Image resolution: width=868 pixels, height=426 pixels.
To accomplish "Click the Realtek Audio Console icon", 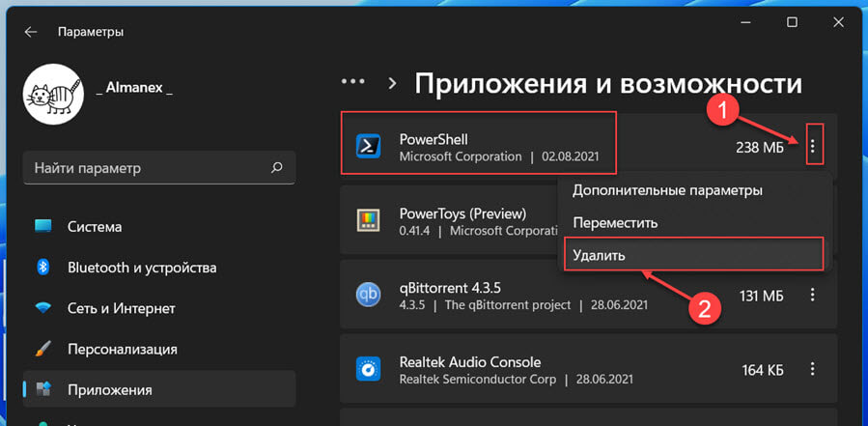I will pos(368,369).
